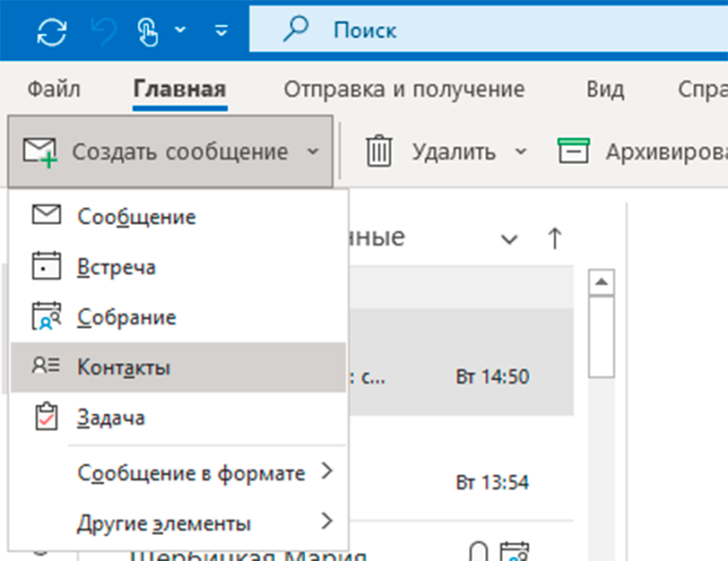Choose Контакты in the create menu
This screenshot has height=561, width=728.
click(124, 367)
